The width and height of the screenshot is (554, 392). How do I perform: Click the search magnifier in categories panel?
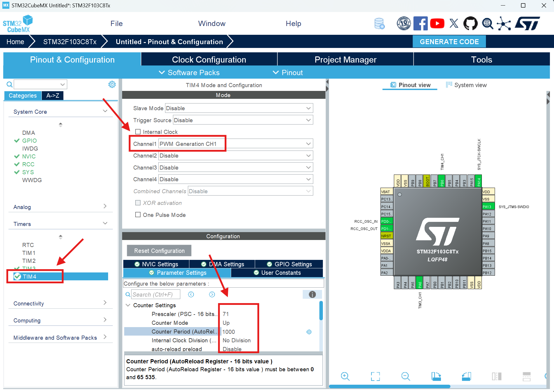10,84
